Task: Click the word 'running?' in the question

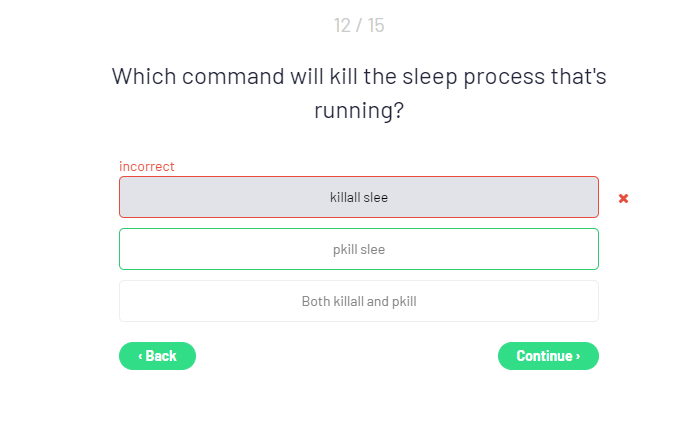Action: [358, 110]
